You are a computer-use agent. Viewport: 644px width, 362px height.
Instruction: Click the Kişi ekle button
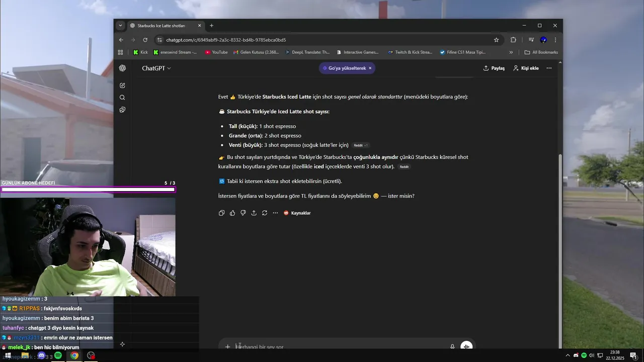[x=526, y=68]
